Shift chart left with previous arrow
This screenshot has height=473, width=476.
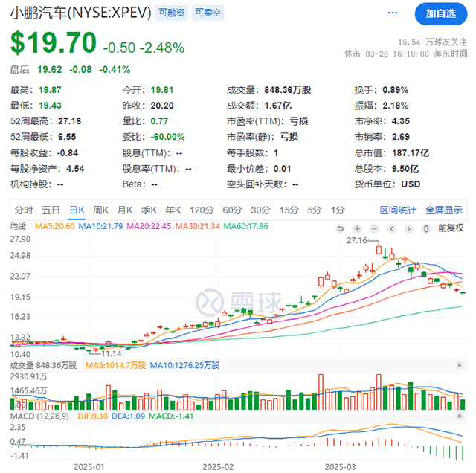392,228
